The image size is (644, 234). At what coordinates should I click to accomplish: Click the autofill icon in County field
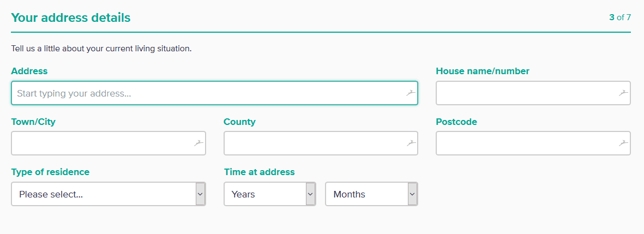411,143
